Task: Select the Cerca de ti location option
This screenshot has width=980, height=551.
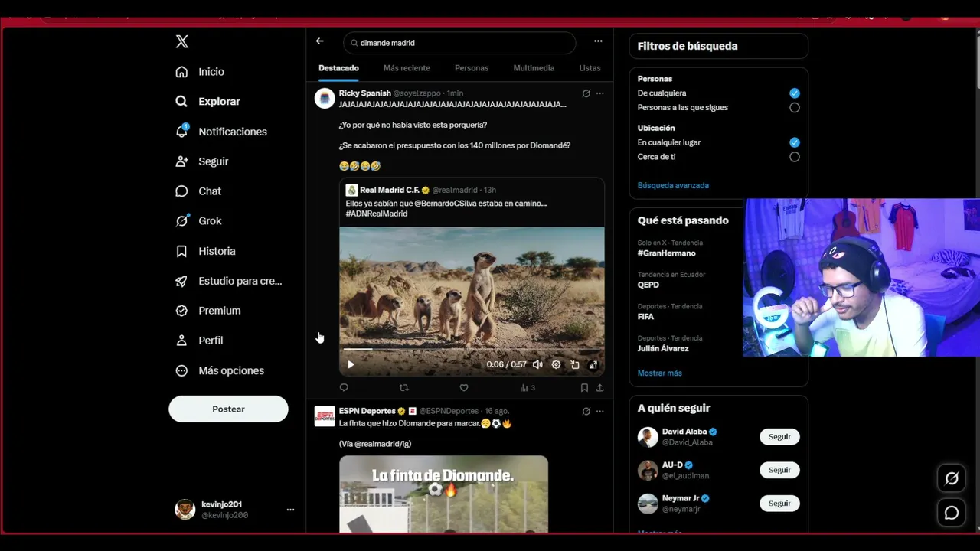Action: tap(795, 157)
